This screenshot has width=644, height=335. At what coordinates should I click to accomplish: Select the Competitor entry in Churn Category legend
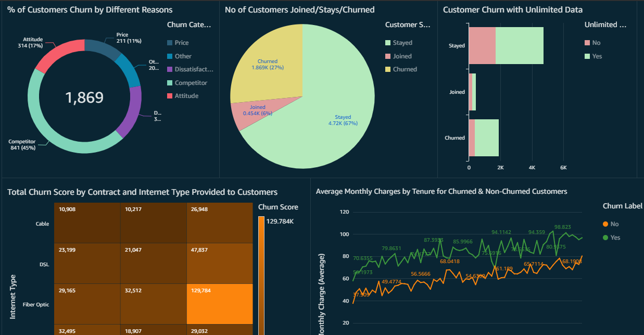point(187,83)
